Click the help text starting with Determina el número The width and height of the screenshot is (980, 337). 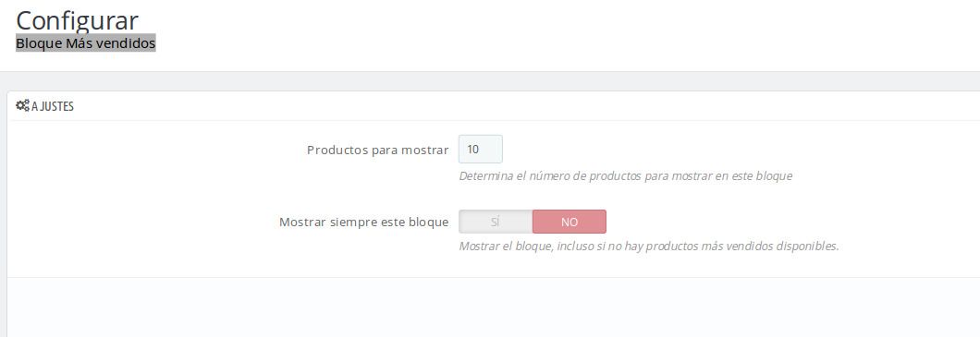coord(626,176)
